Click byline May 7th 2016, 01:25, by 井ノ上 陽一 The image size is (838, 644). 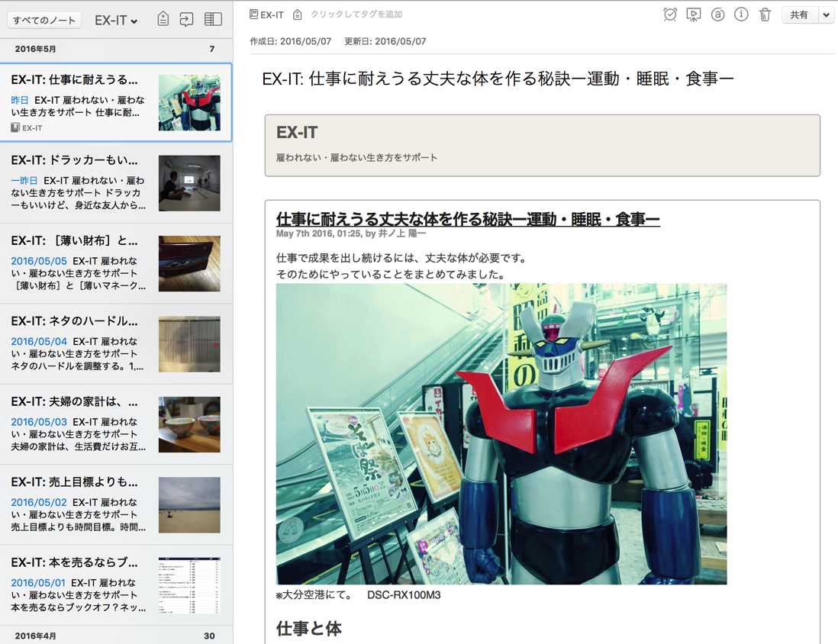(351, 233)
